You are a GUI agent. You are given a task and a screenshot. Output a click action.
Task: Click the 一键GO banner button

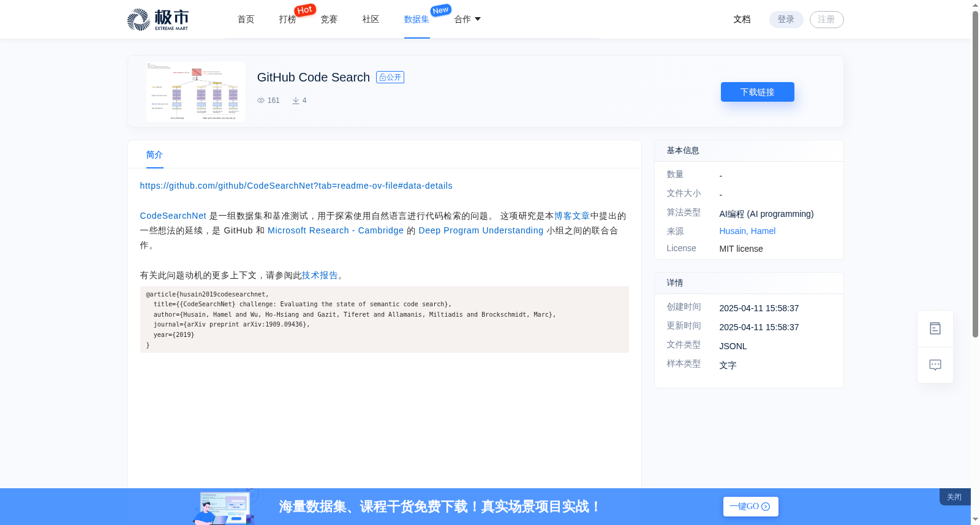751,507
